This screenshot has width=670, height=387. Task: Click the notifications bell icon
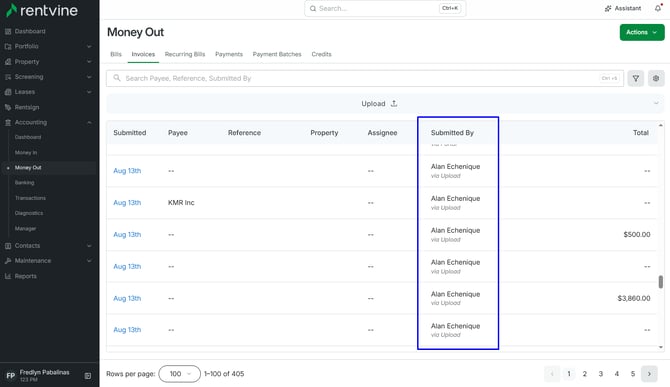658,8
